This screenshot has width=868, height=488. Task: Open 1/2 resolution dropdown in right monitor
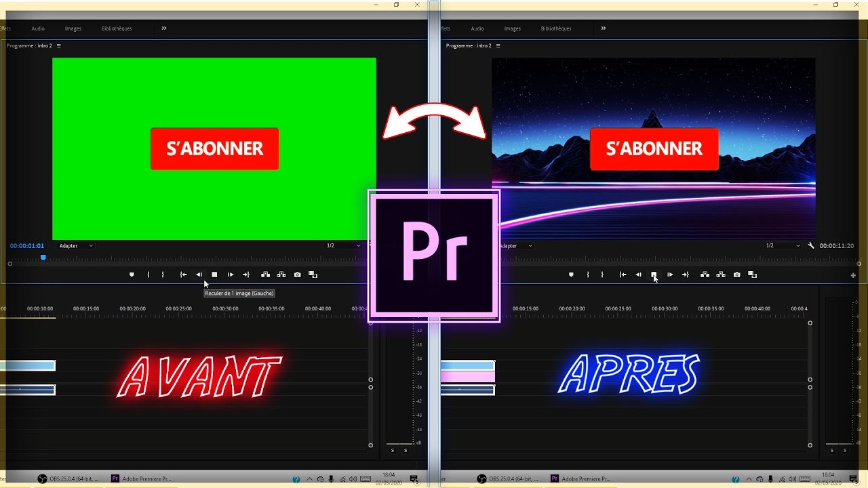783,245
